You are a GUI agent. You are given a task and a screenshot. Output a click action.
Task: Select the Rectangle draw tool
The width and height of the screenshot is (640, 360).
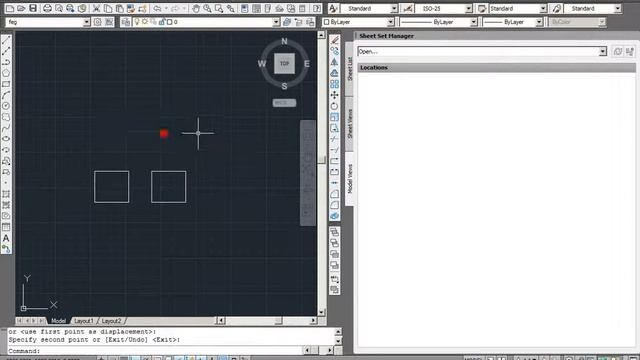pyautogui.click(x=6, y=84)
